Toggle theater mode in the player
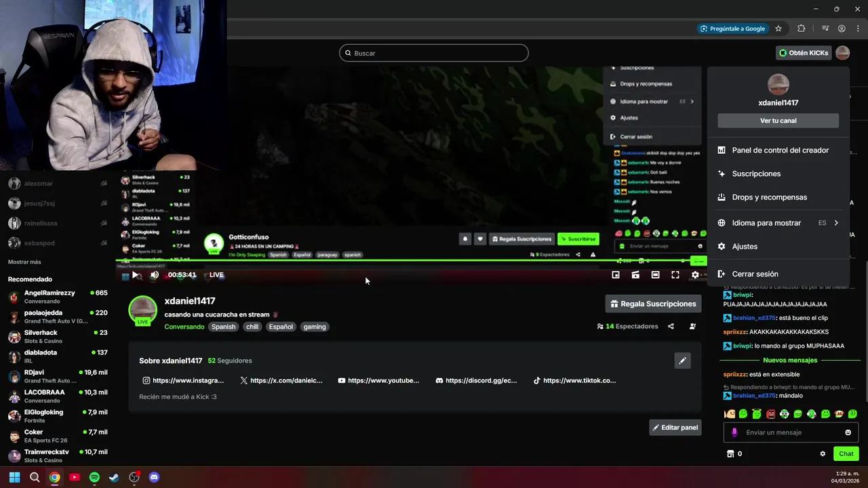 [655, 274]
